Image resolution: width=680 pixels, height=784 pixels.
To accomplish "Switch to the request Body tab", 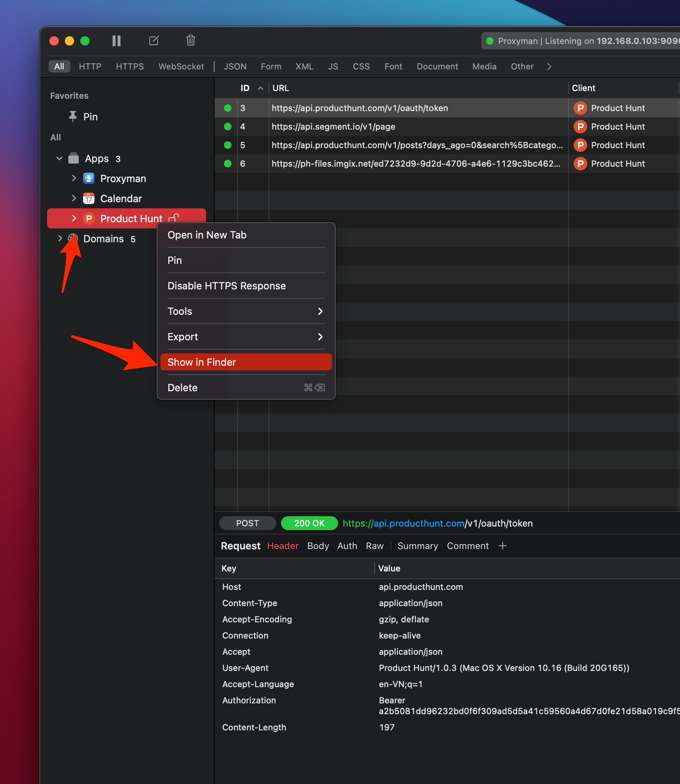I will pos(318,546).
